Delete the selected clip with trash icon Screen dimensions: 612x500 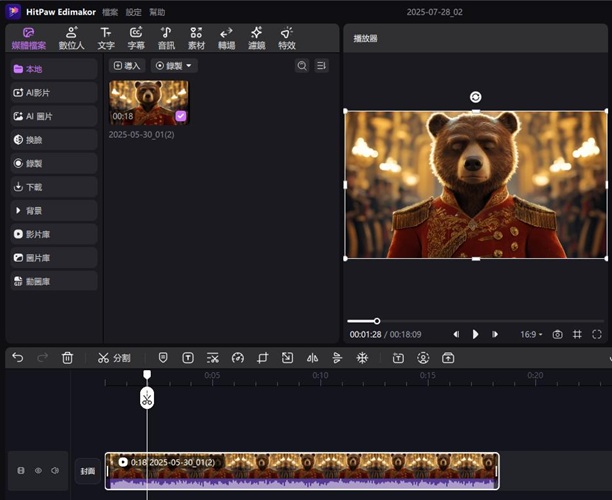pos(67,358)
